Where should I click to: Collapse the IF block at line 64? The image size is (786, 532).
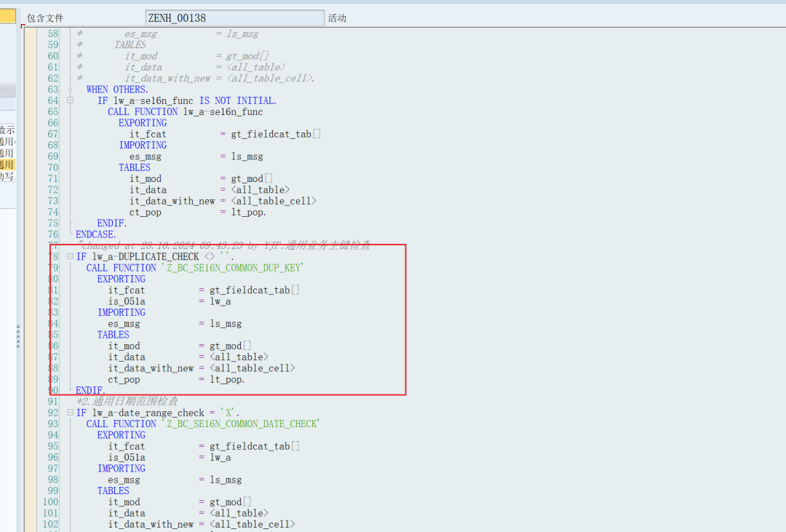click(70, 100)
